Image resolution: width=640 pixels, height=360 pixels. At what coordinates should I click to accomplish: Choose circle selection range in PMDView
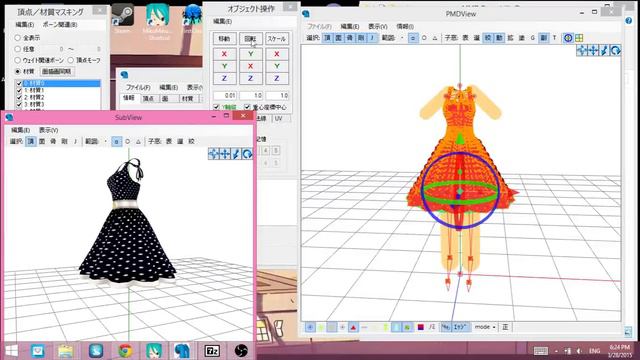coord(424,38)
